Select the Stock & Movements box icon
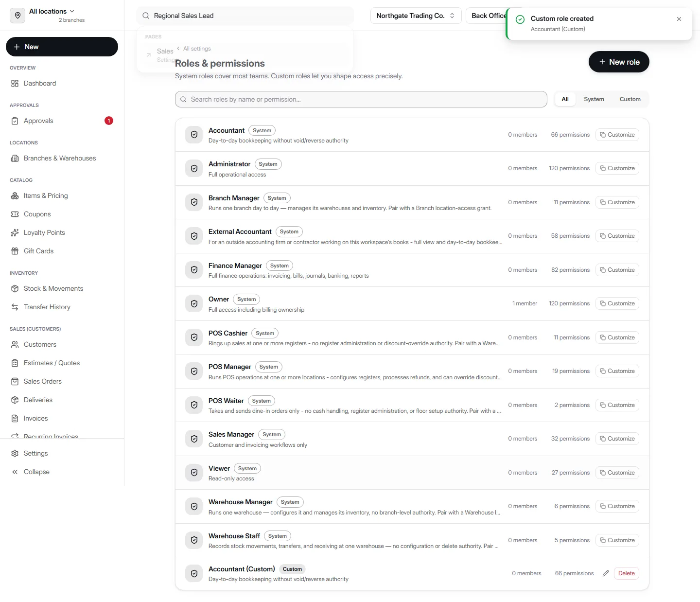The height and width of the screenshot is (602, 700). 15,289
